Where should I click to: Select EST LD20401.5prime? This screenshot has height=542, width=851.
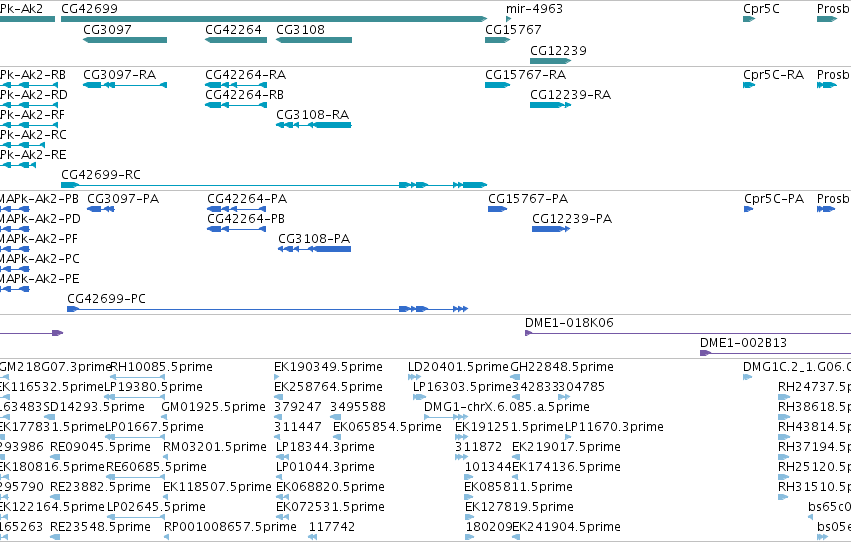(459, 367)
